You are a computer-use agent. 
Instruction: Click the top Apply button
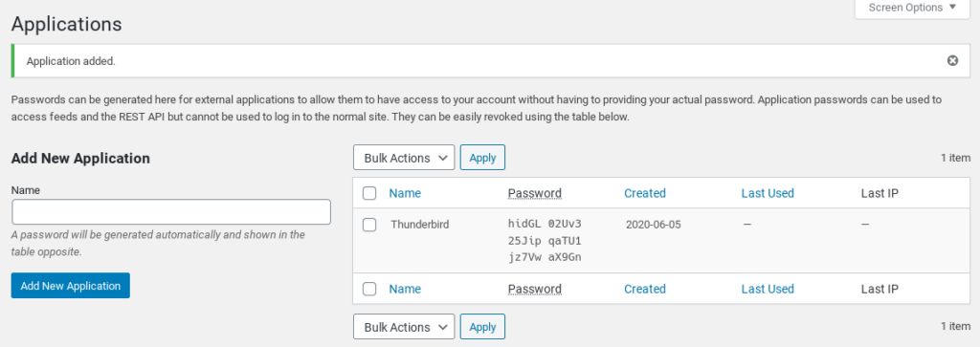point(482,158)
